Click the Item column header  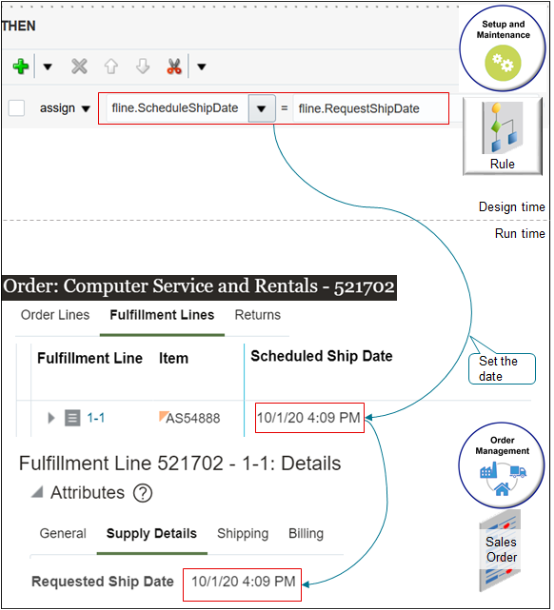(174, 358)
